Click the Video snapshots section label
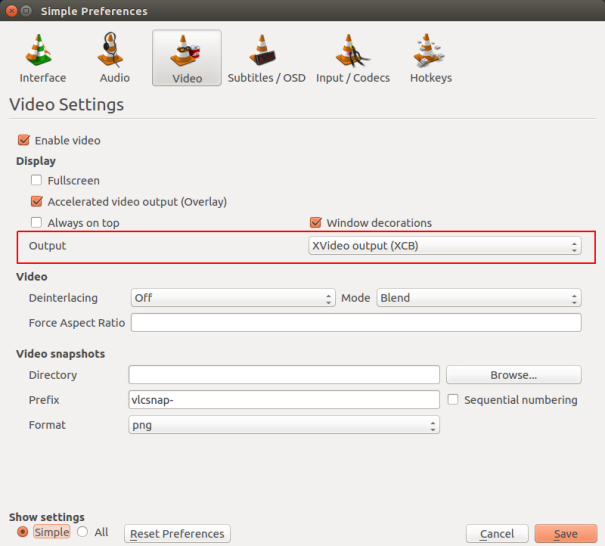 click(x=61, y=354)
